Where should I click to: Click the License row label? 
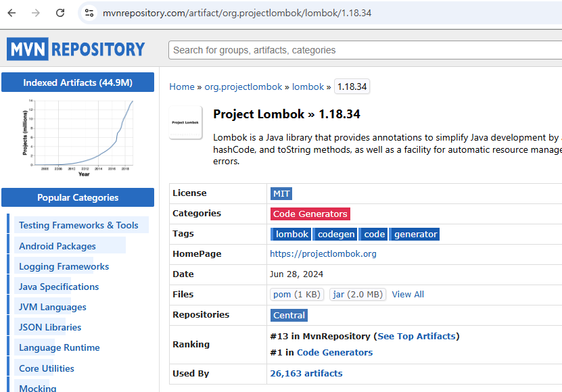(x=189, y=193)
